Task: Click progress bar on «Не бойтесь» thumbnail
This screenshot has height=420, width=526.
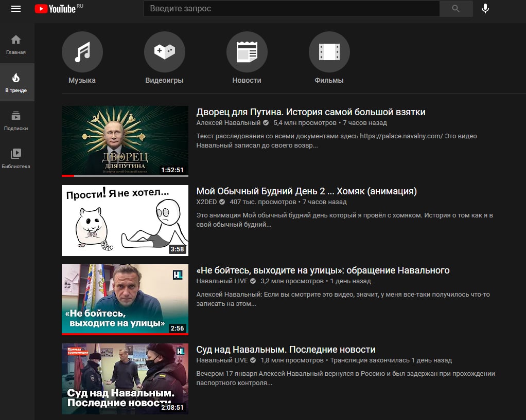Action: [x=125, y=334]
